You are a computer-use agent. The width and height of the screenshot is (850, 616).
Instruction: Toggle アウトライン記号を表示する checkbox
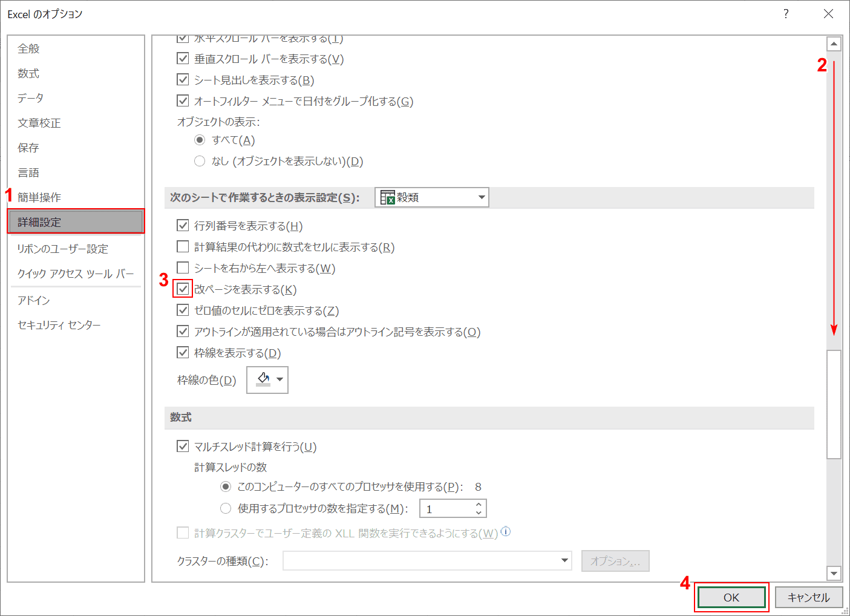(x=183, y=332)
